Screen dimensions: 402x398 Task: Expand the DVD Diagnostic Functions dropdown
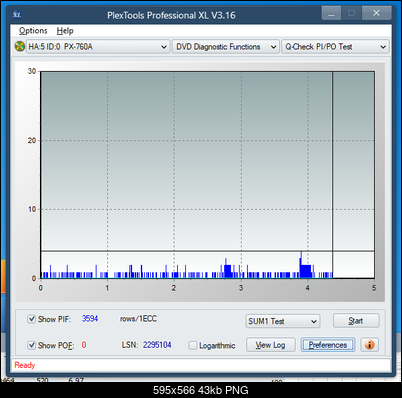click(226, 47)
